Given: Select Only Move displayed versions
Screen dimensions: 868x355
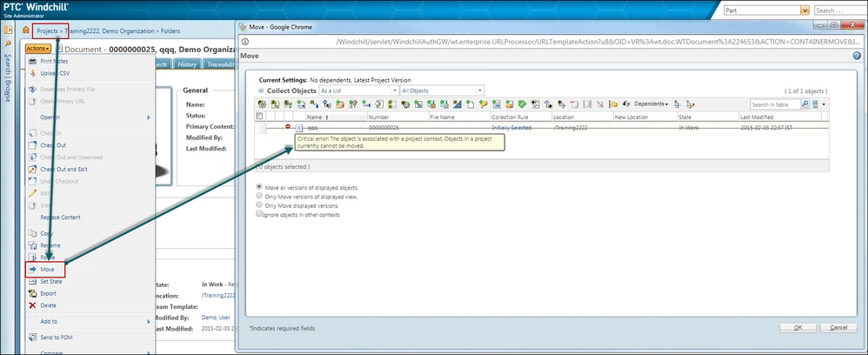Looking at the screenshot, I should click(259, 205).
